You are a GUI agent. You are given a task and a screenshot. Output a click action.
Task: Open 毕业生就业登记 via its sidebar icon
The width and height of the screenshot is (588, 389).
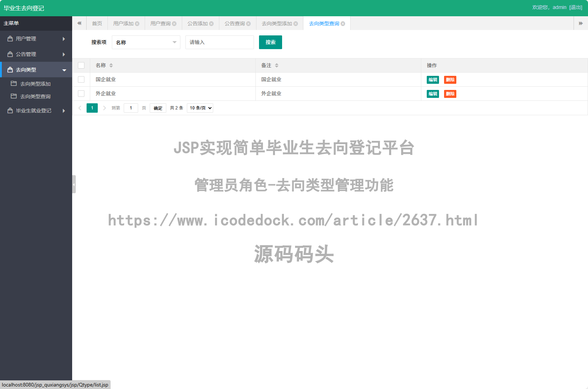click(x=10, y=111)
